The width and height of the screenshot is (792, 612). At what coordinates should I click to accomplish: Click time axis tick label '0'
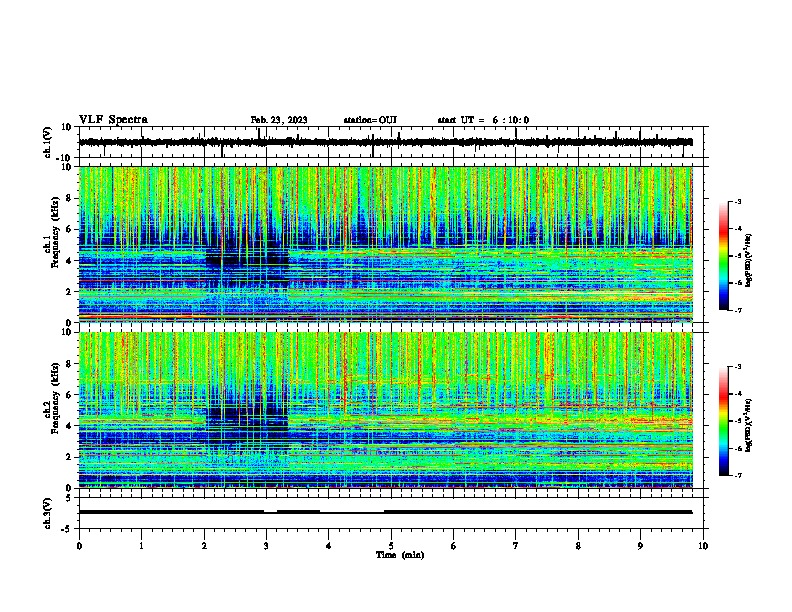[79, 546]
